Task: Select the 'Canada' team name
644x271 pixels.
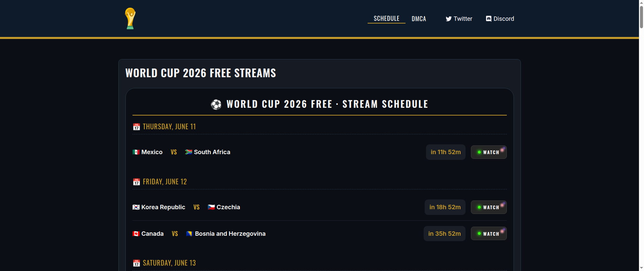Action: [x=153, y=234]
